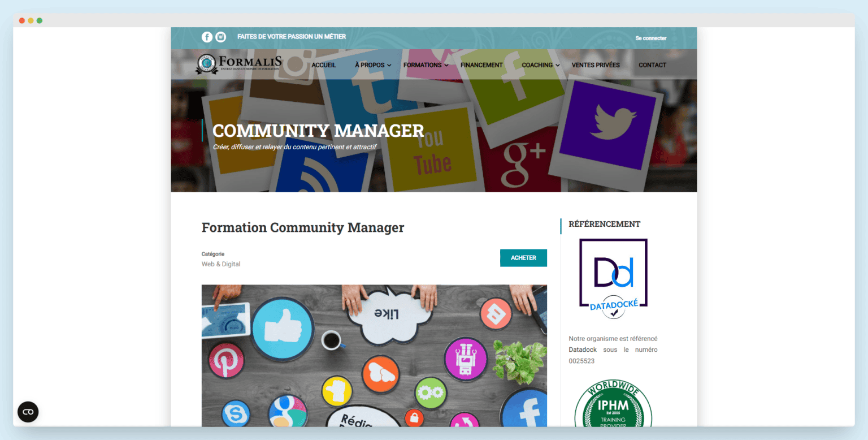Click the social media workspace course thumbnail
The image size is (868, 440).
pos(374,356)
